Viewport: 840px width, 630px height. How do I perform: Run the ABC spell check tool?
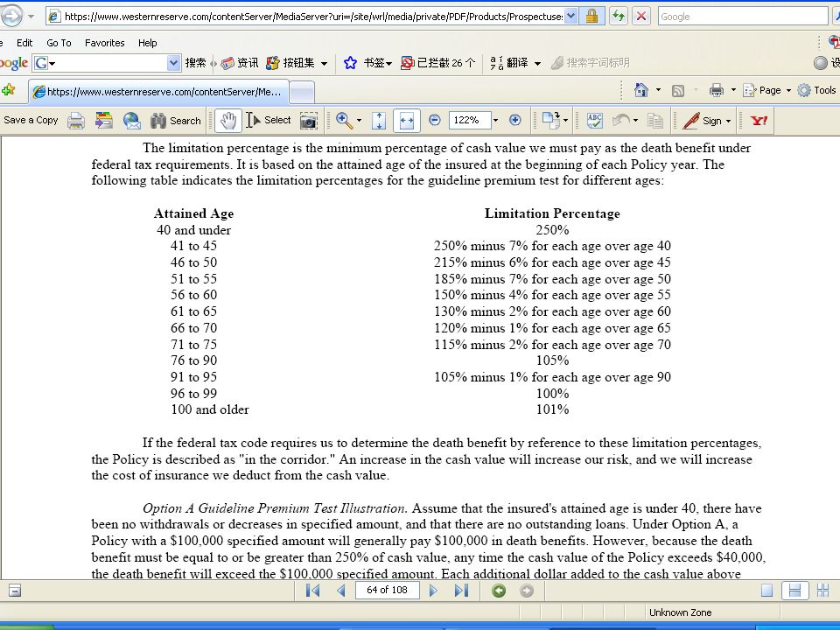(595, 121)
